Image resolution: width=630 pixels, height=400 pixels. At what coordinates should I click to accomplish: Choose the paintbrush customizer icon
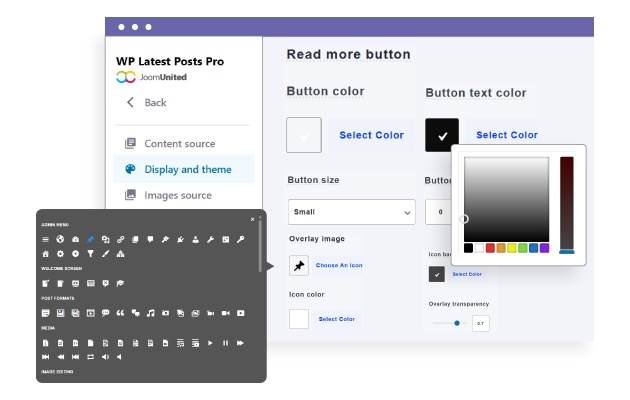click(x=105, y=254)
